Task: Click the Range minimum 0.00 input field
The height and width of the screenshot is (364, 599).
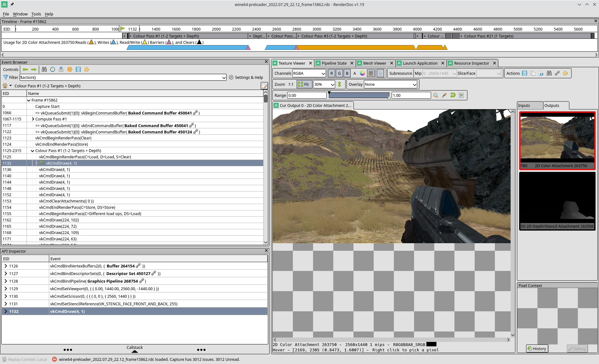Action: click(x=307, y=95)
